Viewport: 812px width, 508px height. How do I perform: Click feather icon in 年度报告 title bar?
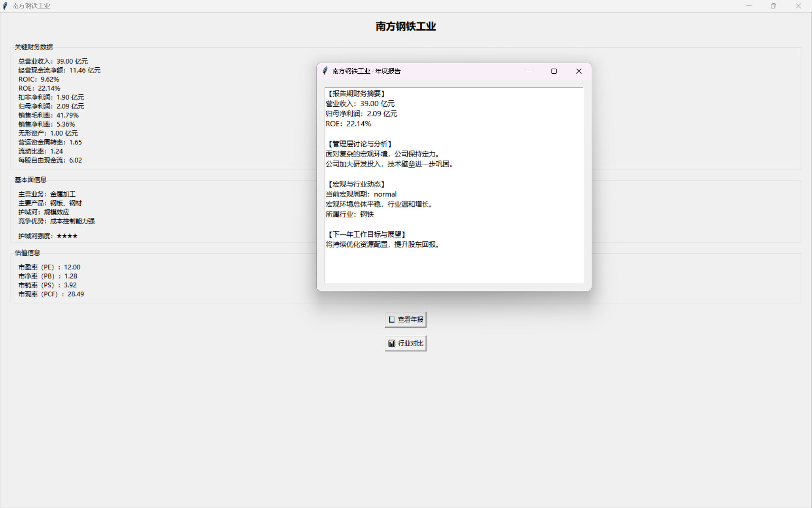[x=325, y=71]
